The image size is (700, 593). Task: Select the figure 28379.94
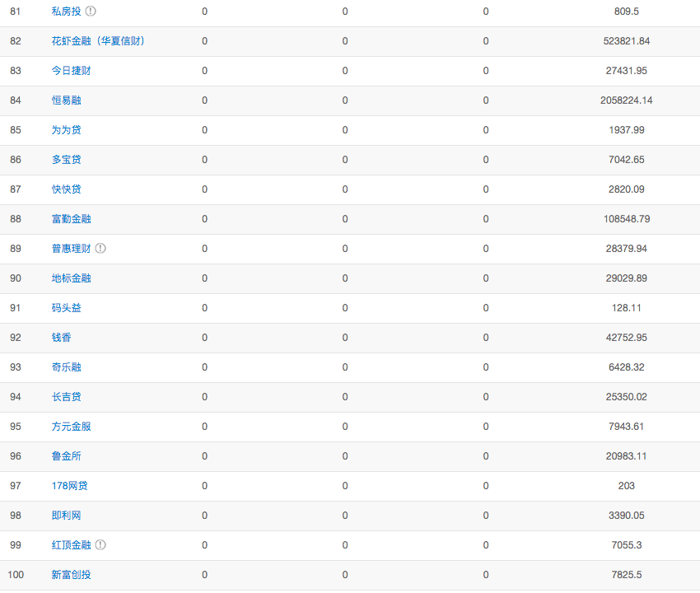click(x=627, y=248)
